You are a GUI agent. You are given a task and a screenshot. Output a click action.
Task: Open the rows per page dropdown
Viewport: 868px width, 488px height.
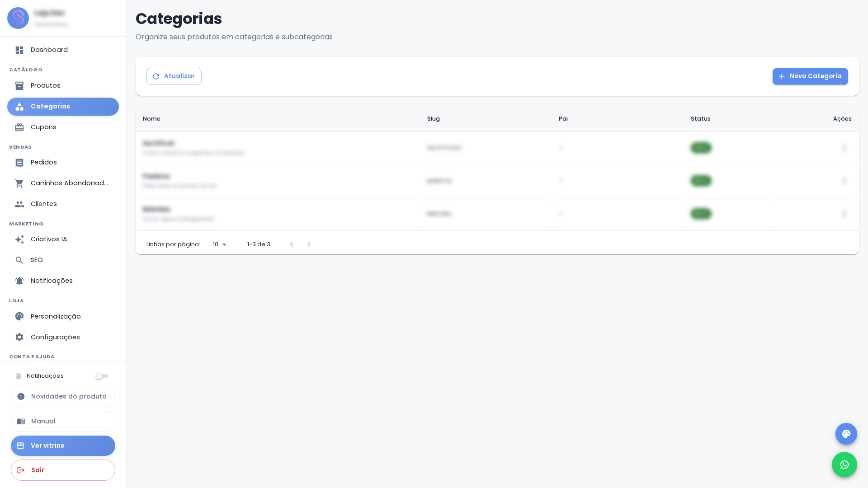click(220, 244)
